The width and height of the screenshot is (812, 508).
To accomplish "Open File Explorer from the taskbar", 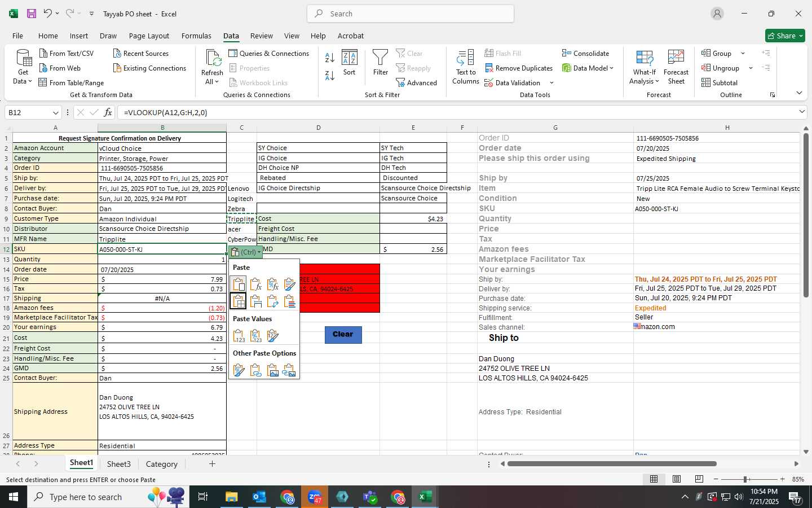I will pyautogui.click(x=232, y=497).
